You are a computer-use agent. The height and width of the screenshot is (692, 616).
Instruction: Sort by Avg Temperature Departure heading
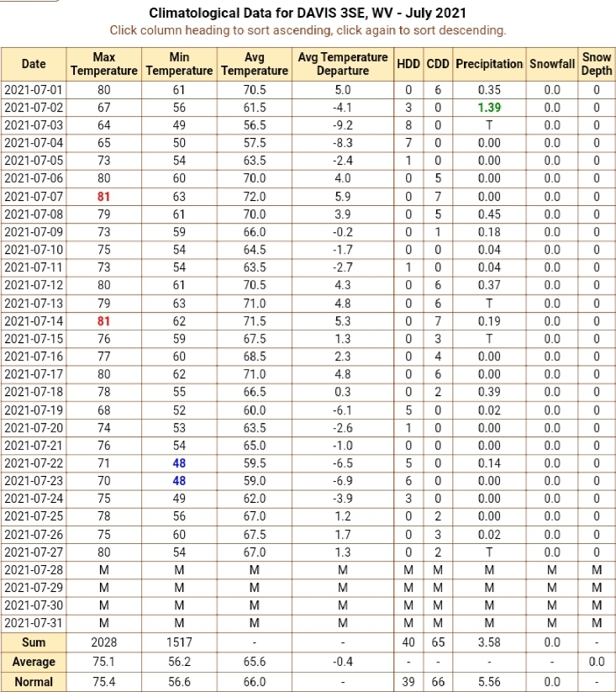click(x=343, y=64)
